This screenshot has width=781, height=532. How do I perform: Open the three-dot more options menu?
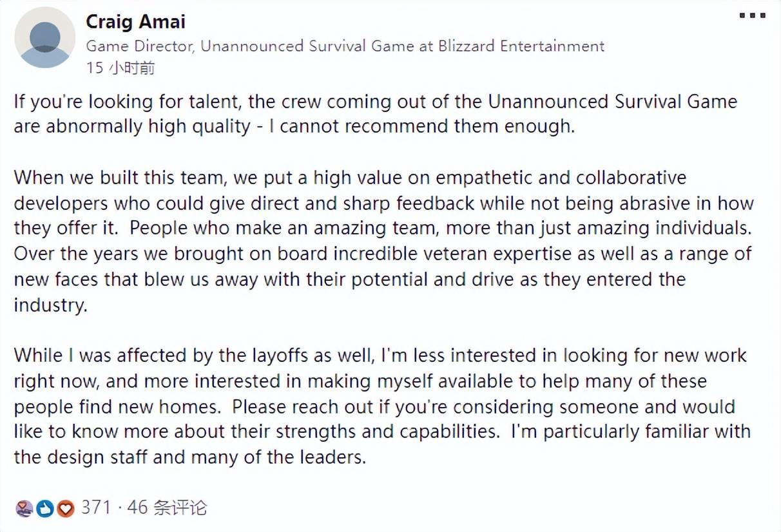[x=752, y=15]
